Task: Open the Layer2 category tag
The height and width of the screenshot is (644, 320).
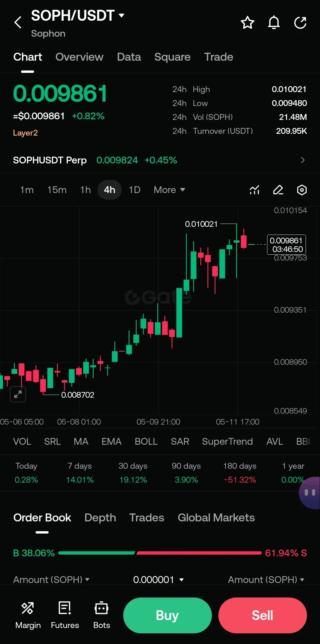Action: click(25, 133)
